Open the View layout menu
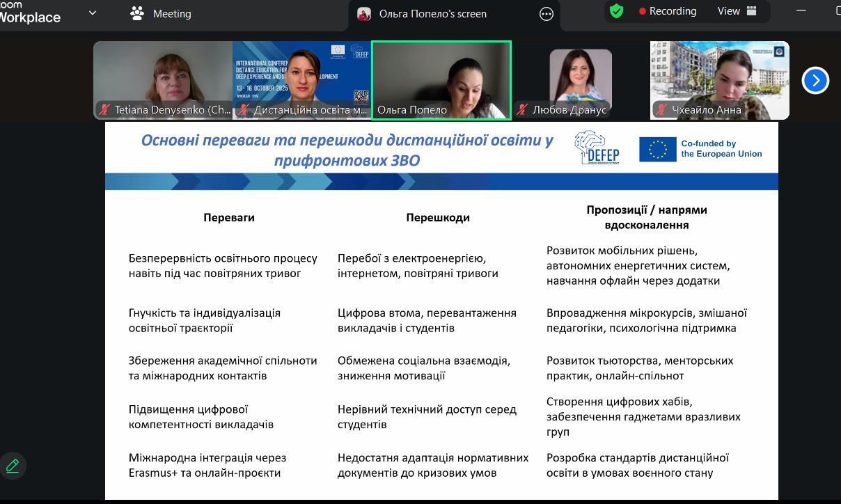Image resolution: width=841 pixels, height=504 pixels. pos(737,11)
